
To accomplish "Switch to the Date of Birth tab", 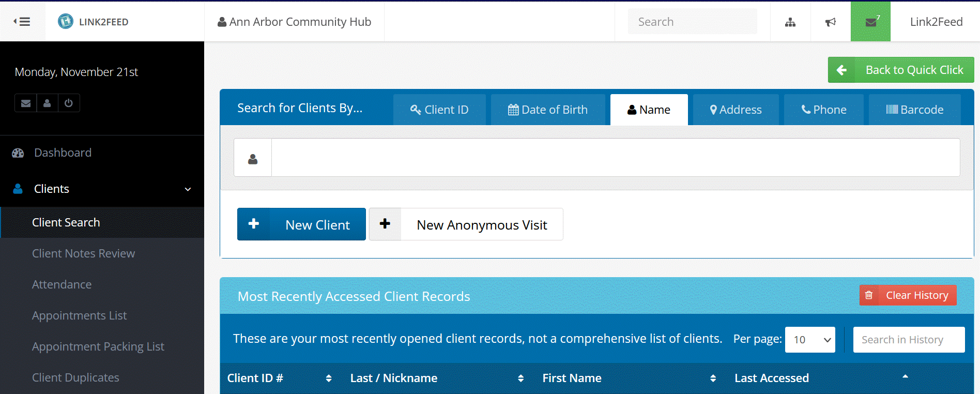I will (547, 110).
